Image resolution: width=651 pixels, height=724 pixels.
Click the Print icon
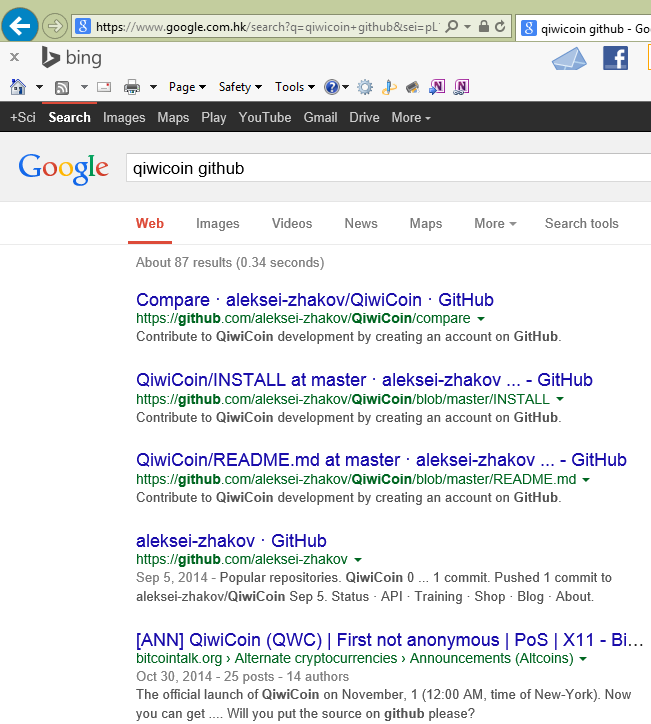(x=132, y=87)
